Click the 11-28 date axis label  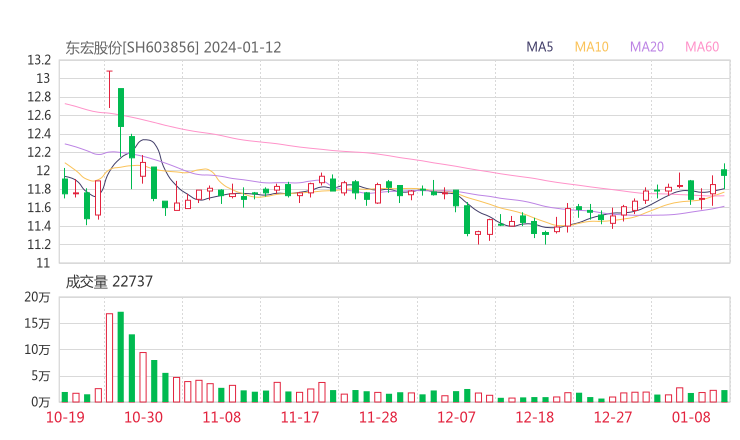(x=378, y=417)
